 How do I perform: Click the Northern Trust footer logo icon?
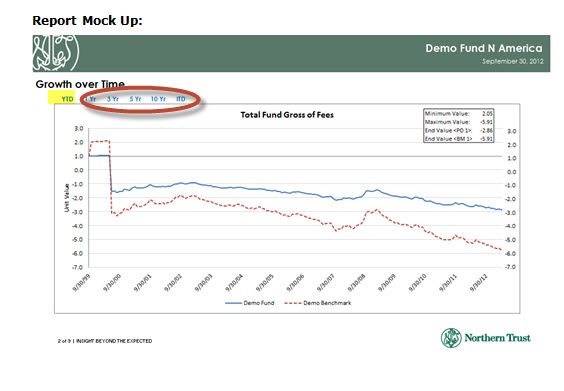click(451, 338)
